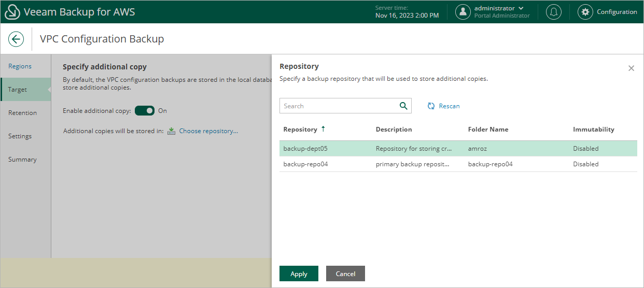Image resolution: width=644 pixels, height=288 pixels.
Task: Click the Veeam logo icon
Action: pos(11,12)
